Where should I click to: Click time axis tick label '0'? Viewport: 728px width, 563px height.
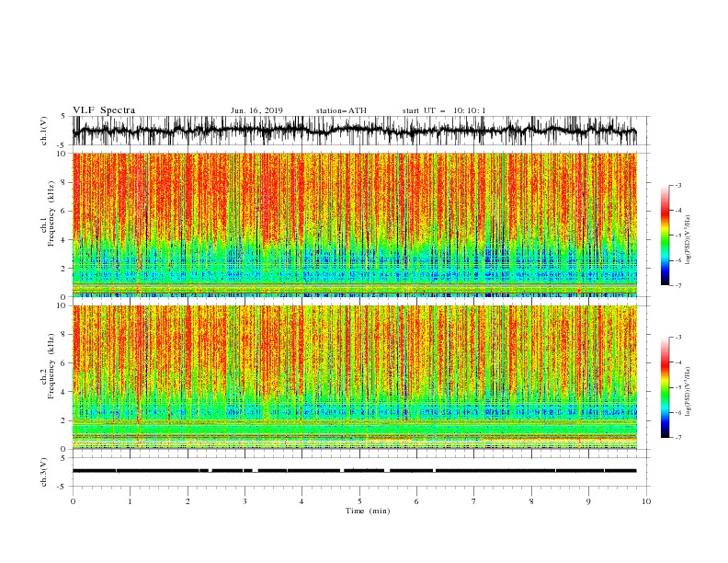pyautogui.click(x=73, y=501)
